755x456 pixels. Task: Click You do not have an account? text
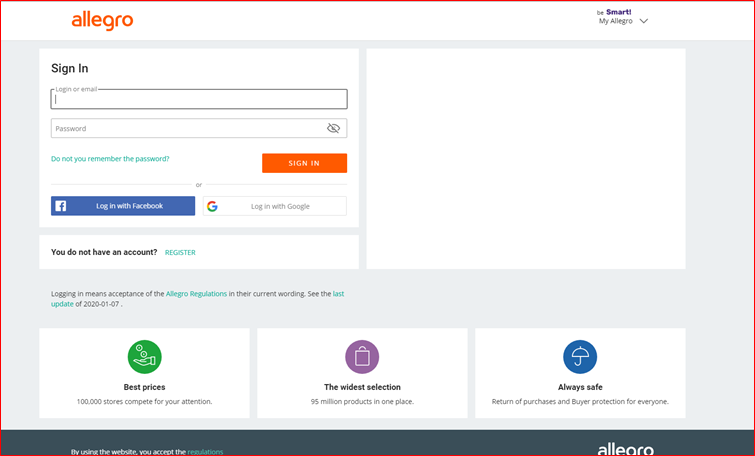pos(104,252)
